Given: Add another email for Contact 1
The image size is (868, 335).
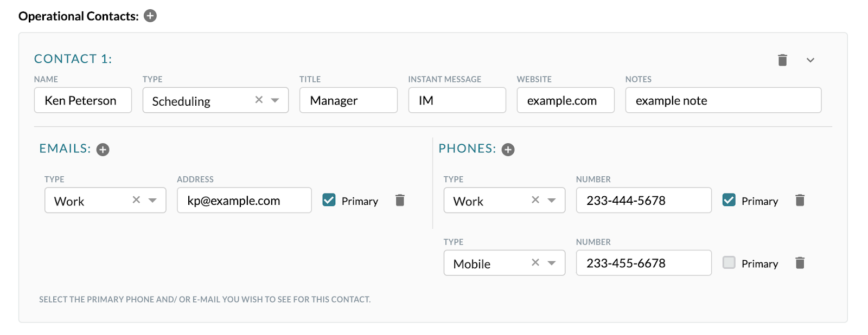Looking at the screenshot, I should pos(103,149).
